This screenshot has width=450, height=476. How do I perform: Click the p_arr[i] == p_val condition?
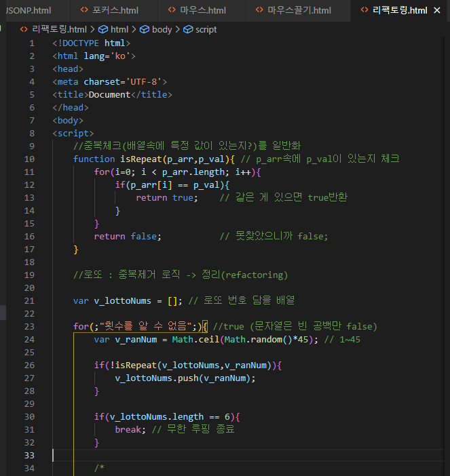[174, 185]
